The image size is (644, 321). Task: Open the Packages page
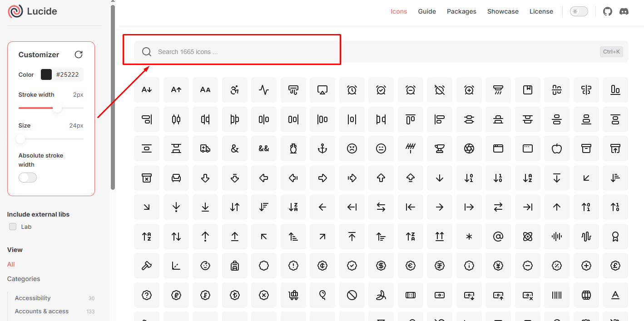pyautogui.click(x=461, y=11)
